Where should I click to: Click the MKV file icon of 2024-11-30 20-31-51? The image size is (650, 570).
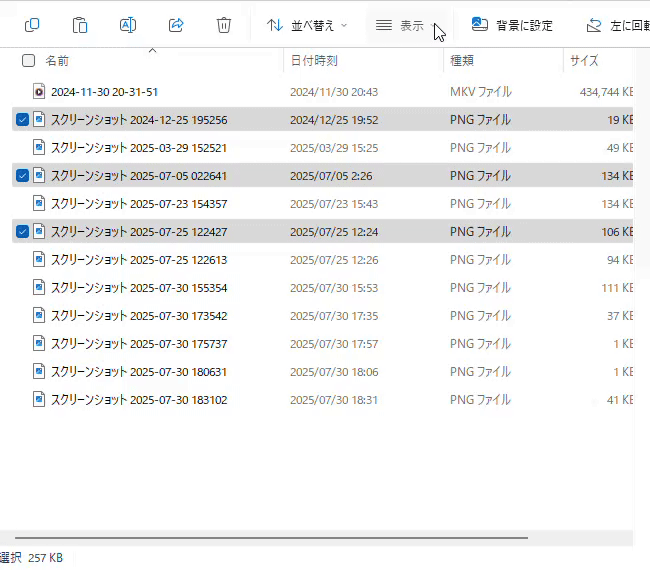39,92
